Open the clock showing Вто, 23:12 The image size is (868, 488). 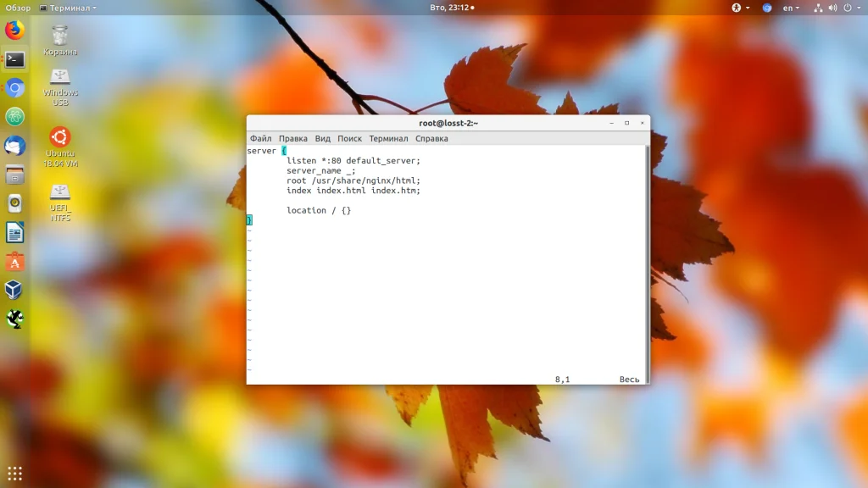coord(453,8)
